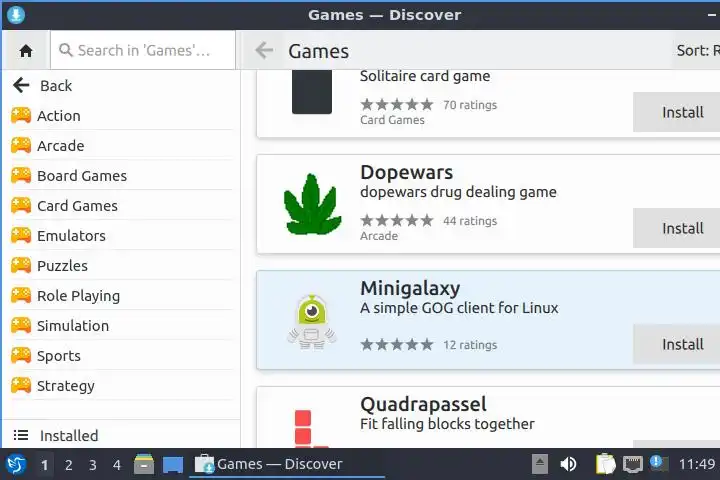Click 'Arcade' label under Dopewars ratings
This screenshot has height=480, width=720.
379,236
